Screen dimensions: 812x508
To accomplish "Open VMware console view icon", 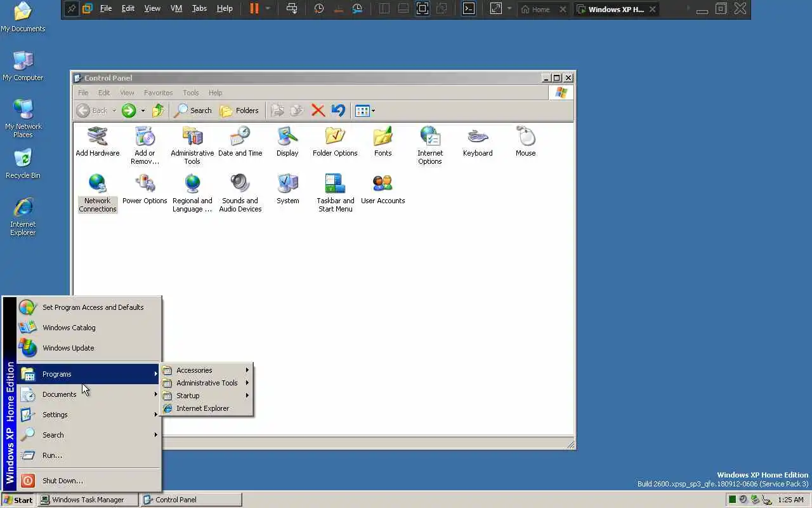I will pyautogui.click(x=468, y=8).
